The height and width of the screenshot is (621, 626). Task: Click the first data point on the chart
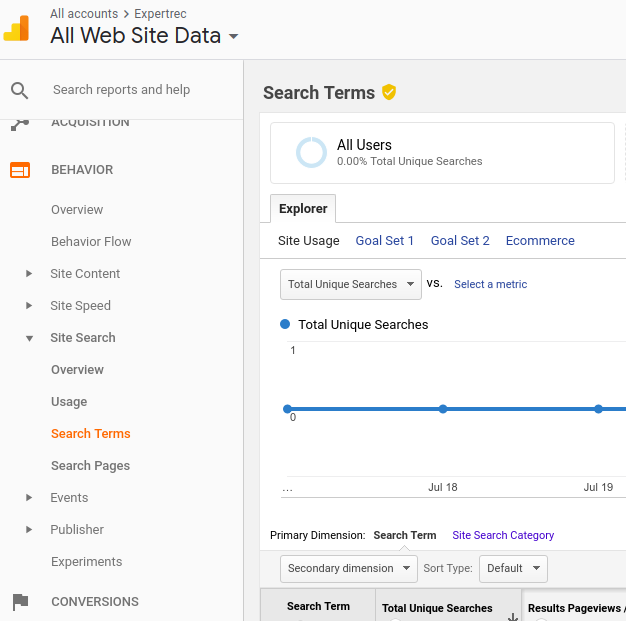[x=287, y=409]
